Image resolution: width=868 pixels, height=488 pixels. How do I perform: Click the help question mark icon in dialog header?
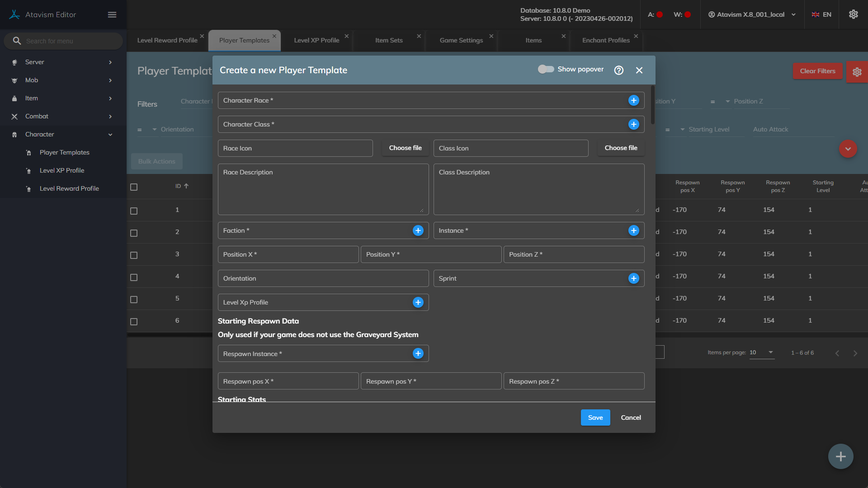point(618,70)
